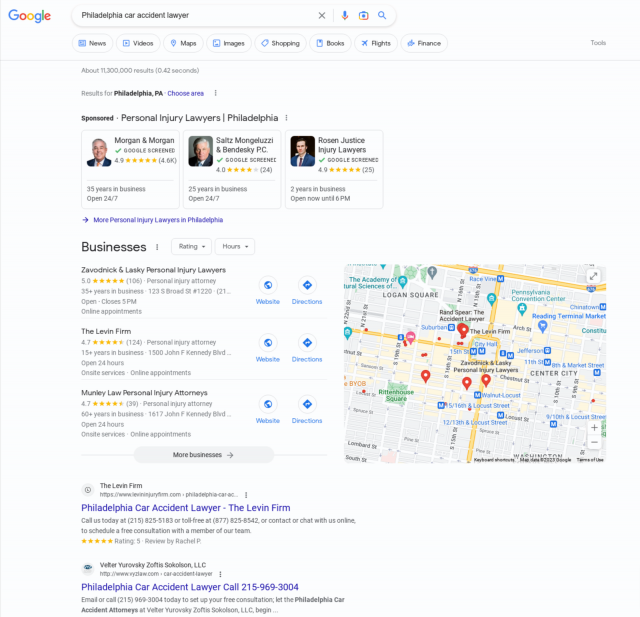Viewport: 640px width, 617px height.
Task: Zoom in on the map
Action: [x=594, y=428]
